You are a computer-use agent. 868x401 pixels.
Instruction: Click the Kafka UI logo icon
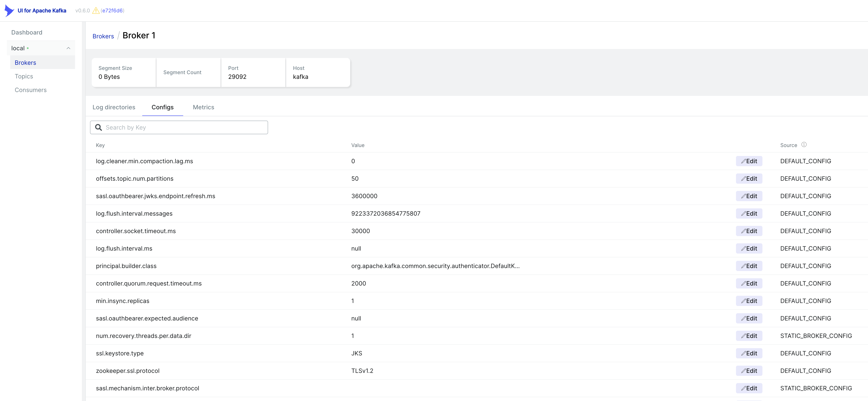tap(9, 10)
